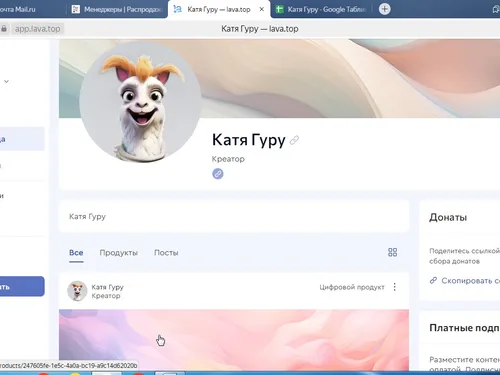Select the Все tab
Image resolution: width=500 pixels, height=375 pixels.
(76, 253)
